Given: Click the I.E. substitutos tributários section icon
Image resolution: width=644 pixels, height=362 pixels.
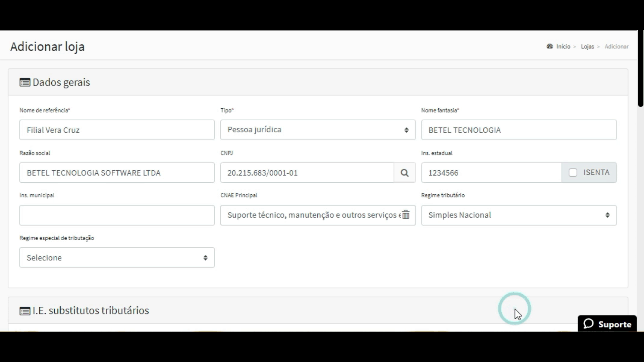Looking at the screenshot, I should (25, 311).
